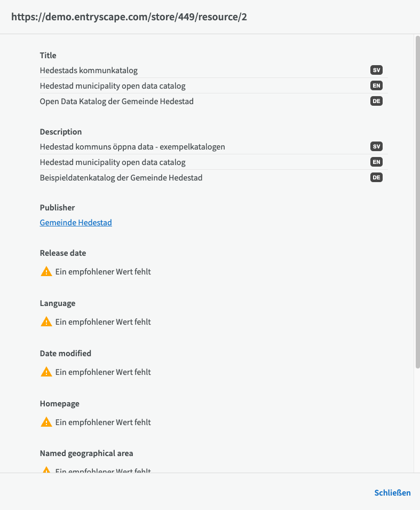Click the SV badge beside Hedestads kommunkatalog

tap(376, 70)
